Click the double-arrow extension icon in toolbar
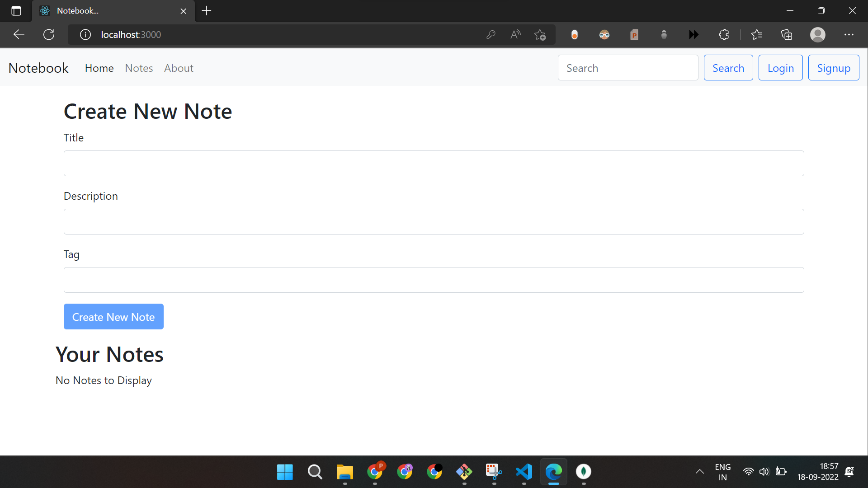 [x=693, y=34]
